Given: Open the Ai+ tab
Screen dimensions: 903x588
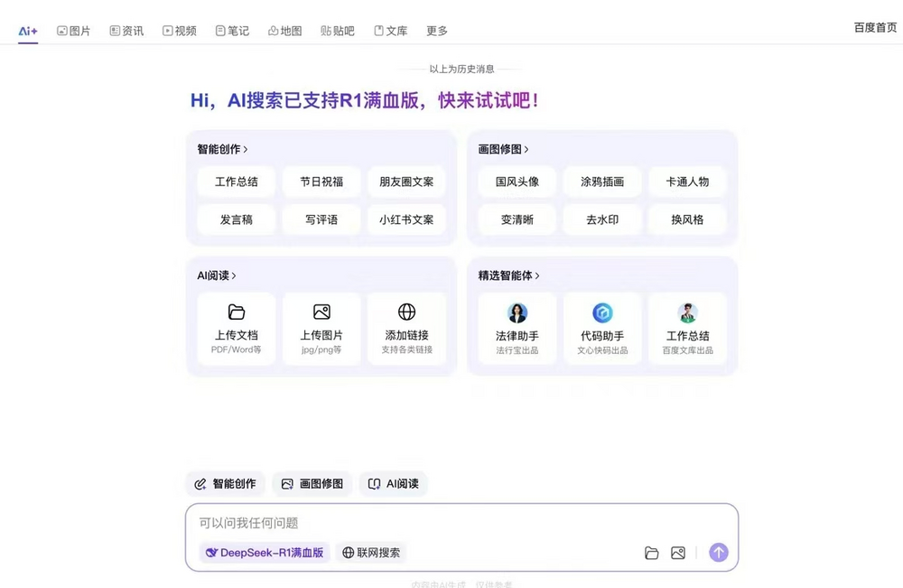Looking at the screenshot, I should point(28,31).
